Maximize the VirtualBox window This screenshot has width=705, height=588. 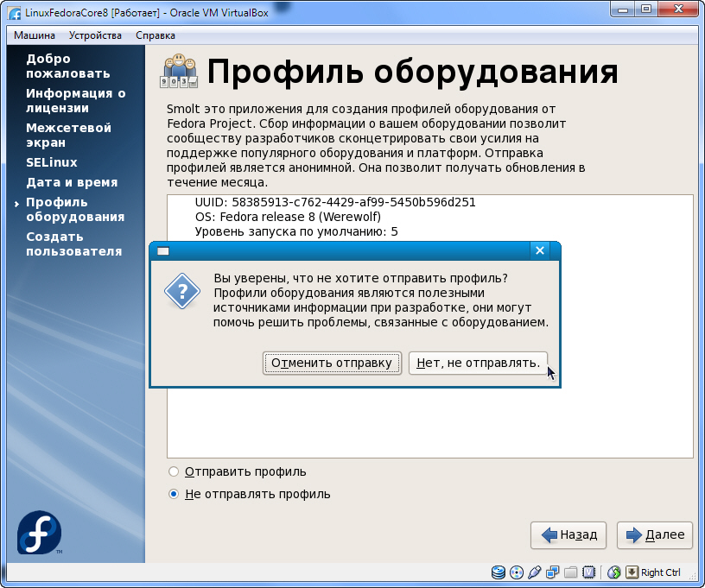click(646, 9)
